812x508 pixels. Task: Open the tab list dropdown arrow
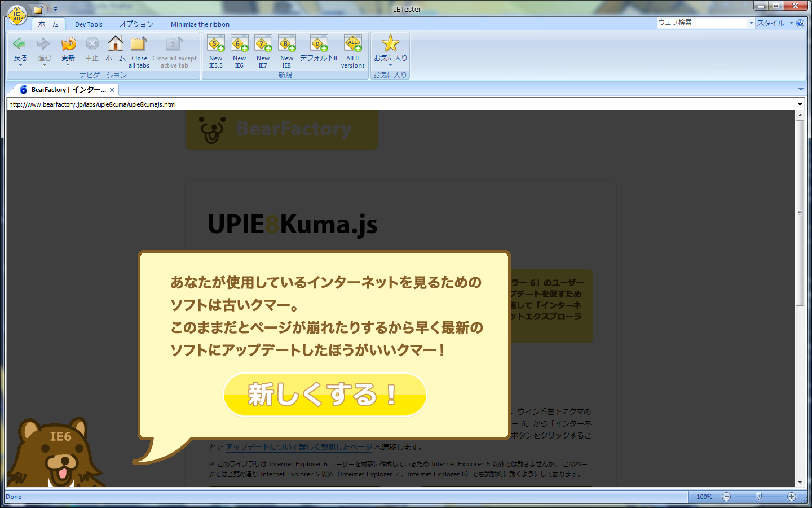point(801,90)
